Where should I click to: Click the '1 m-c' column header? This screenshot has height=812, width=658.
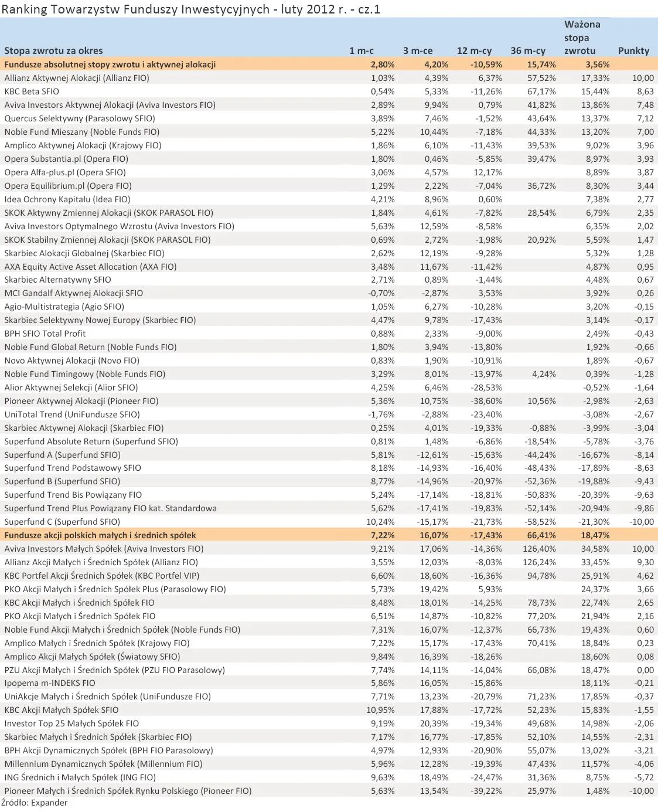(362, 51)
